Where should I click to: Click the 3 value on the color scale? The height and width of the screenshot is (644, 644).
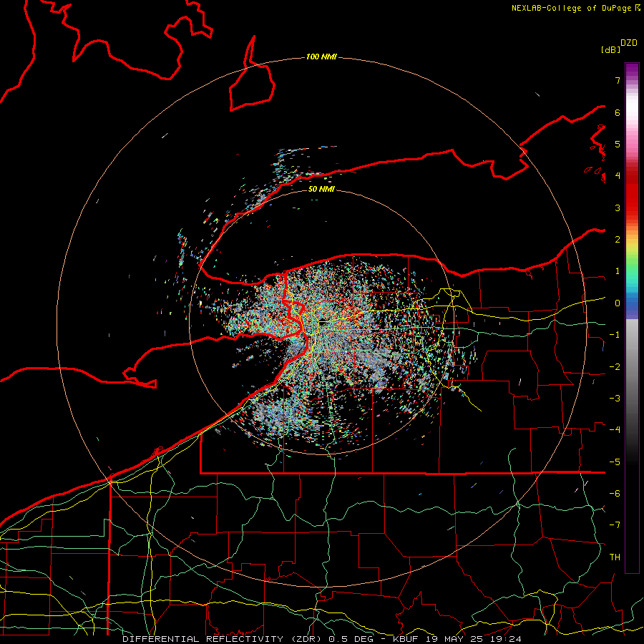618,208
